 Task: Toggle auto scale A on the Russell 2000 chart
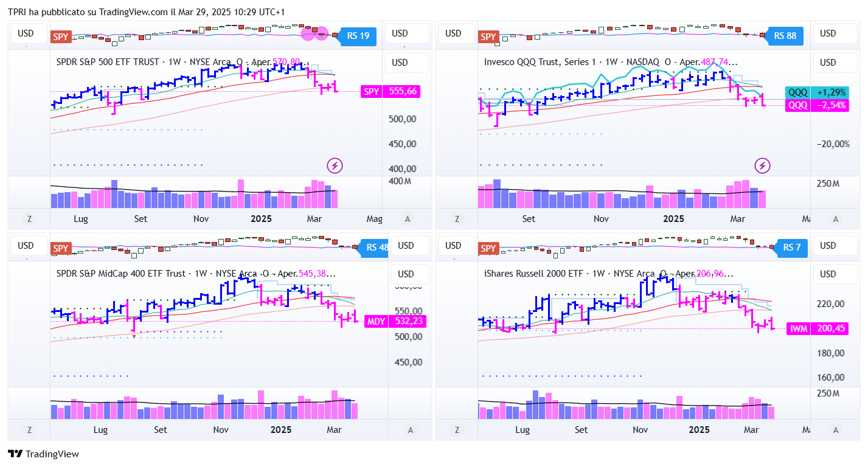coord(836,430)
